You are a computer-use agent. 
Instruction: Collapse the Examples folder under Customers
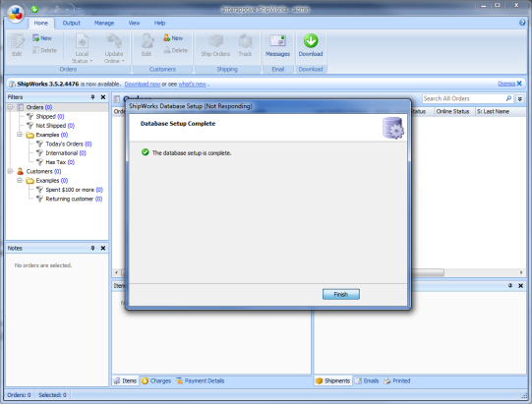[20, 181]
